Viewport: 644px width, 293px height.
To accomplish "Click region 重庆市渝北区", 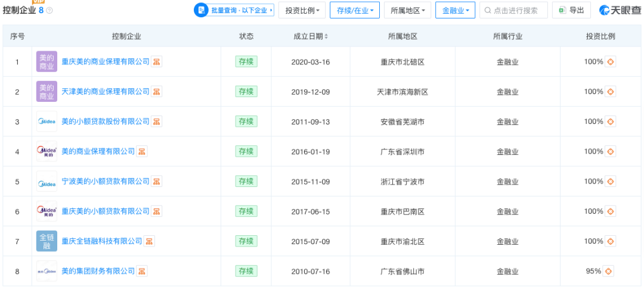I will (402, 242).
